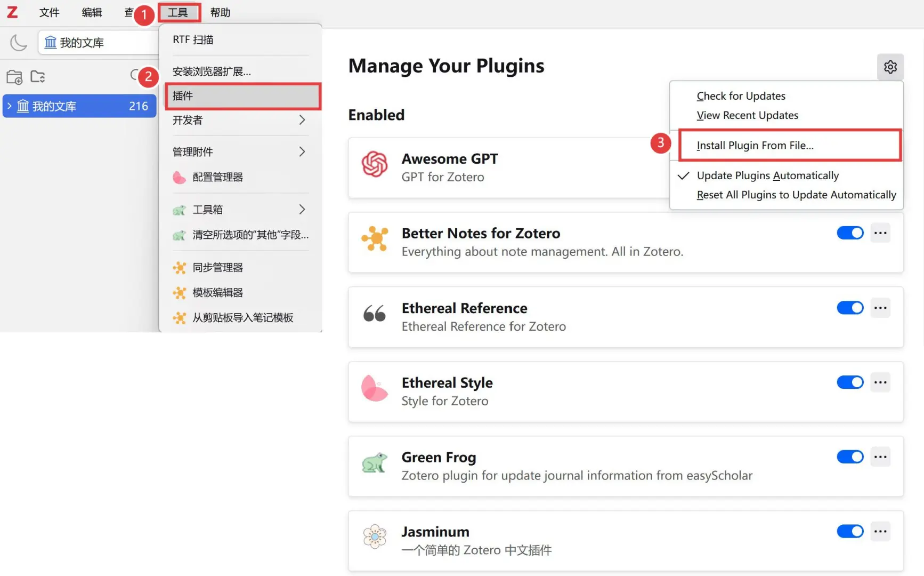Screen dimensions: 924x576
Task: Click Check for Updates
Action: [741, 96]
